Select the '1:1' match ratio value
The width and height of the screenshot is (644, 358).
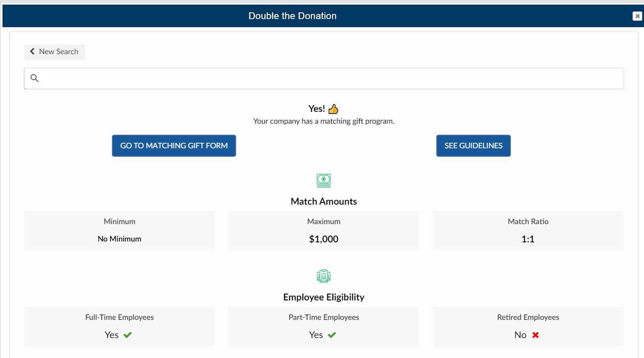pos(528,239)
